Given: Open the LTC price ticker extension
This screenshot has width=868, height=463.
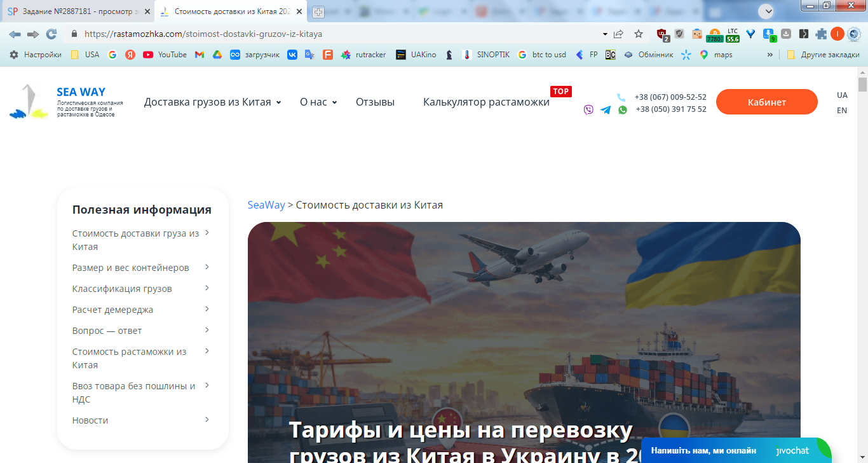Looking at the screenshot, I should [x=733, y=35].
